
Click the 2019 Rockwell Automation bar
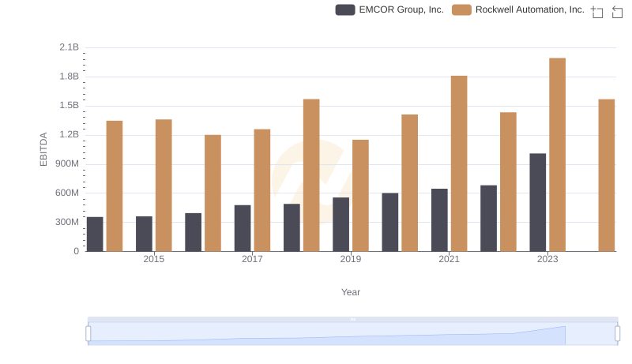[x=360, y=196]
